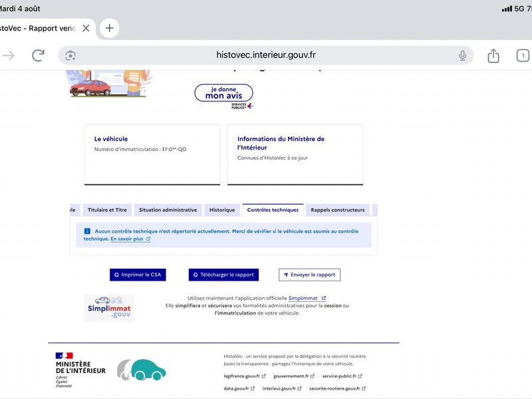Image resolution: width=532 pixels, height=399 pixels.
Task: Switch to Situation administrative tab
Action: click(x=168, y=210)
